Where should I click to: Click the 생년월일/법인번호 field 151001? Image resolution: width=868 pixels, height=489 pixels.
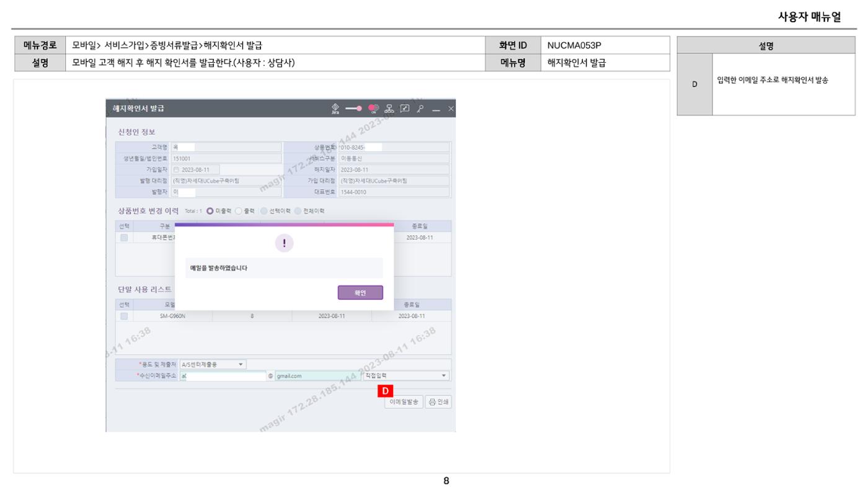[226, 158]
